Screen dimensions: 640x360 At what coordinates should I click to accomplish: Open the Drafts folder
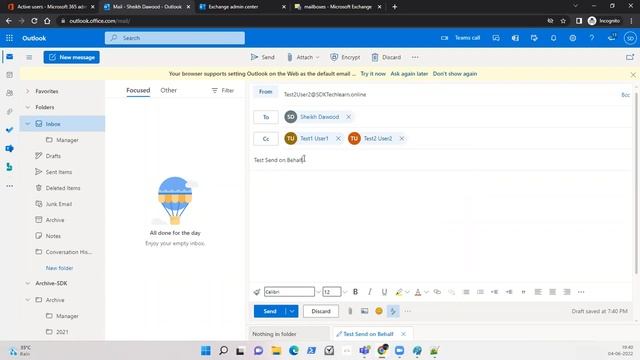click(x=53, y=156)
